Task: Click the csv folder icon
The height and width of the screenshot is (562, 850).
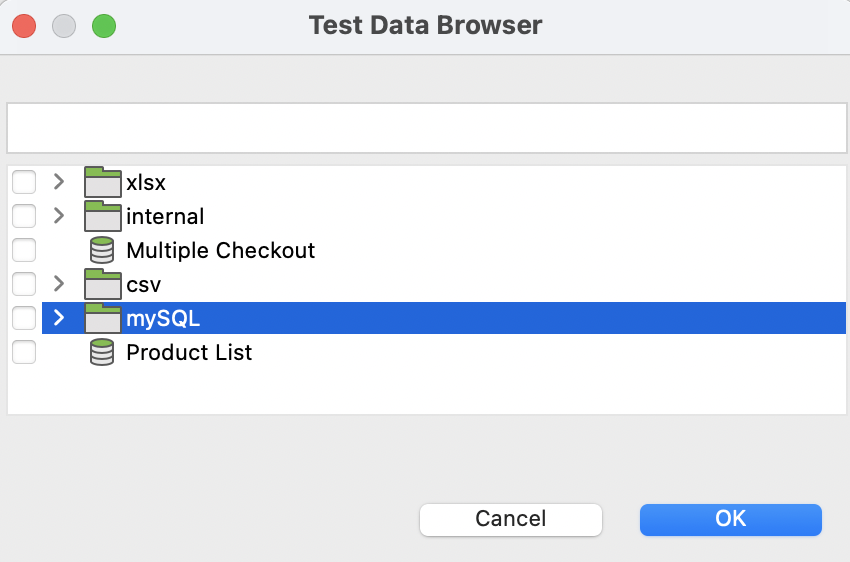Action: (x=102, y=284)
